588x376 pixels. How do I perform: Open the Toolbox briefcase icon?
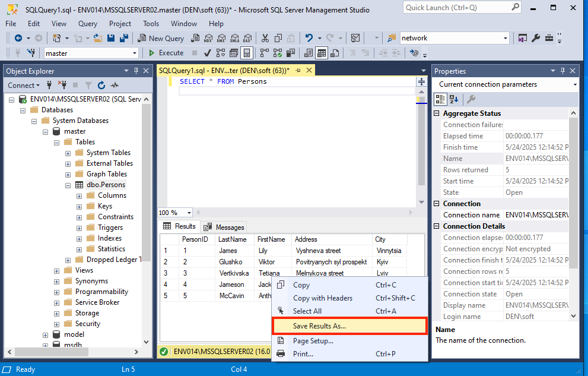coord(549,38)
